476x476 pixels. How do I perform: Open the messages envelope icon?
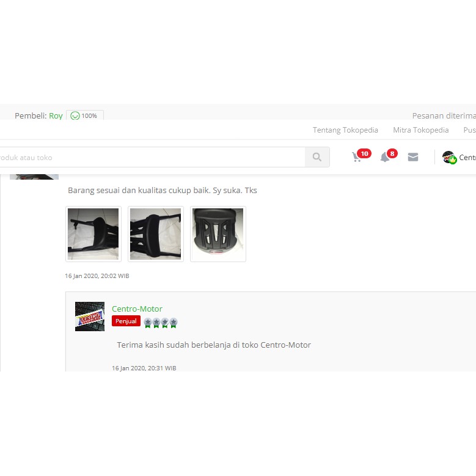pos(413,157)
